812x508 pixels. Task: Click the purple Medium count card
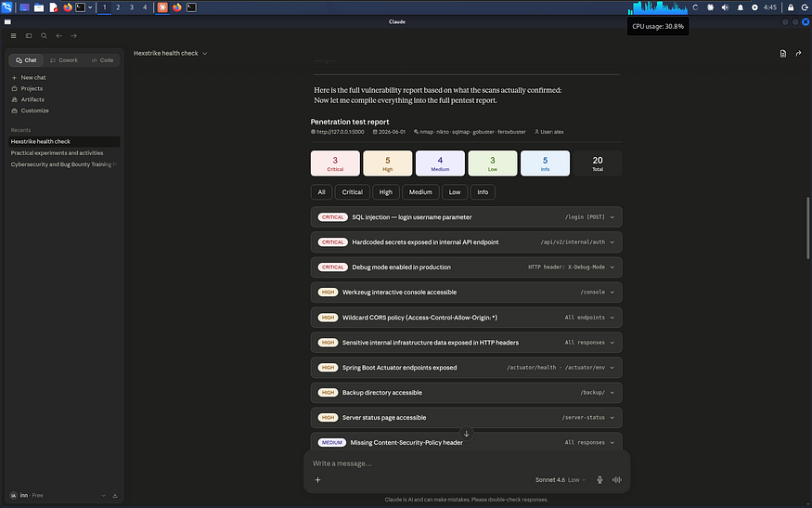440,163
